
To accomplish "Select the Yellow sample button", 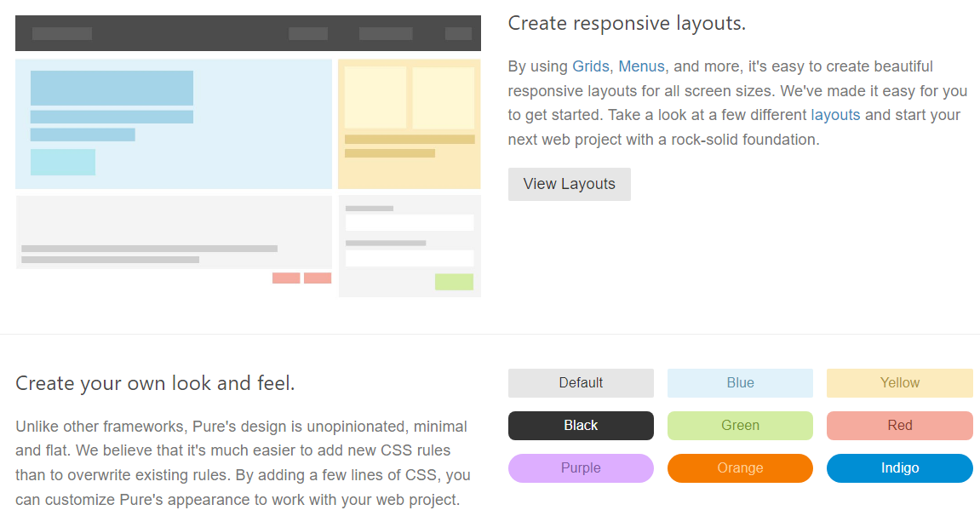I will coord(899,383).
